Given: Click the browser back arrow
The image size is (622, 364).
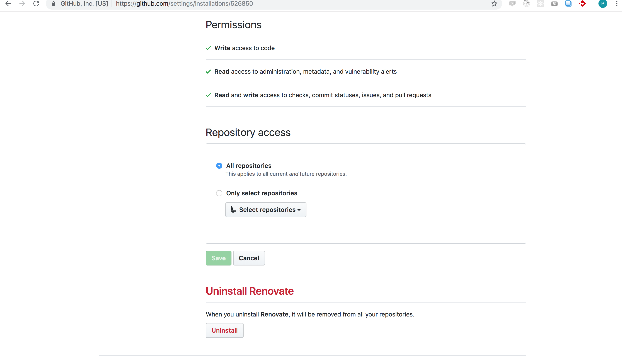Looking at the screenshot, I should [x=8, y=3].
